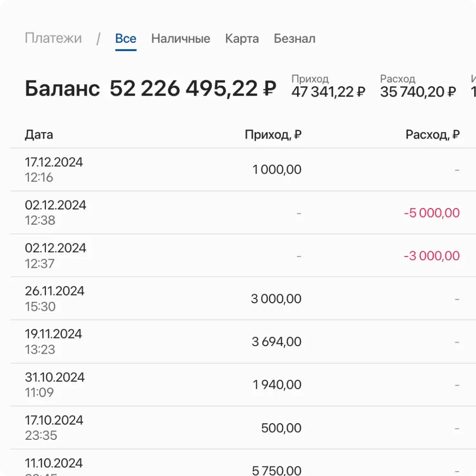Sort by the Расход, ₽ column header
This screenshot has width=476, height=476.
[432, 135]
